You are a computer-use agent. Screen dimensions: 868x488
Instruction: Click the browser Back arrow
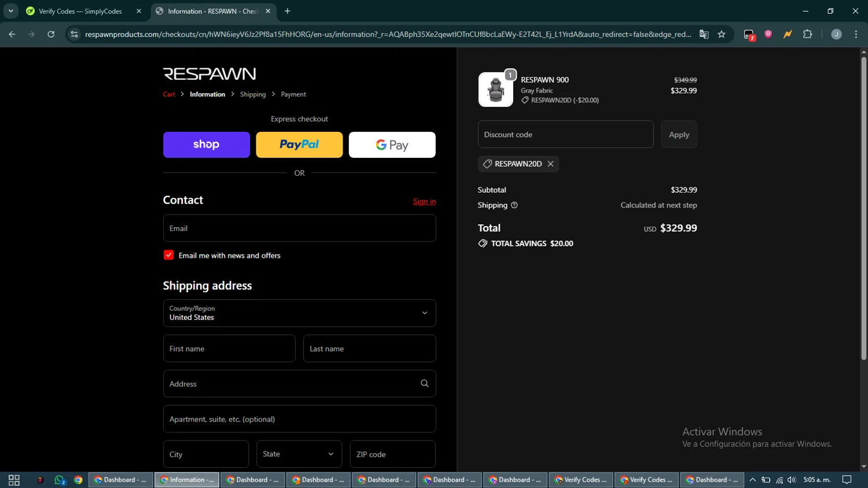(x=12, y=34)
